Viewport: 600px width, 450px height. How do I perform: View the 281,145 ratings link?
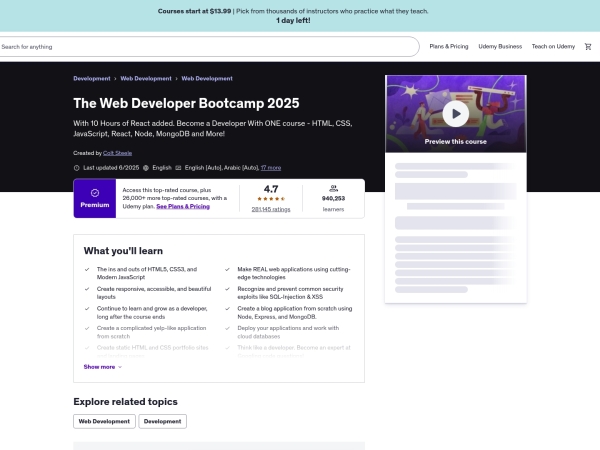tap(271, 209)
